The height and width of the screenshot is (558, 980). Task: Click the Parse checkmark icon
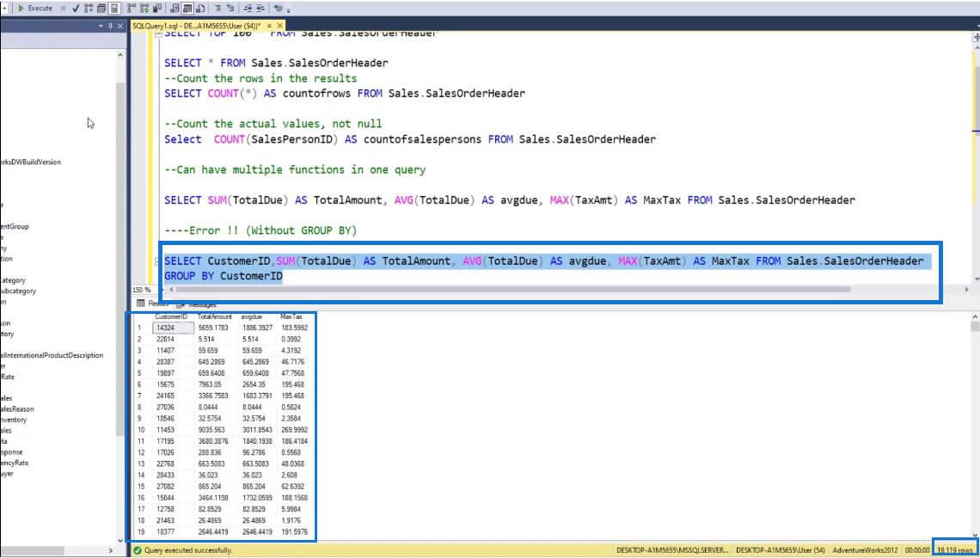(x=76, y=8)
